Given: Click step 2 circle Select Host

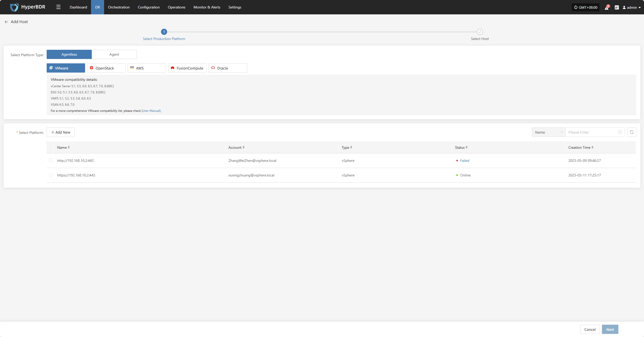Looking at the screenshot, I should pos(480,32).
